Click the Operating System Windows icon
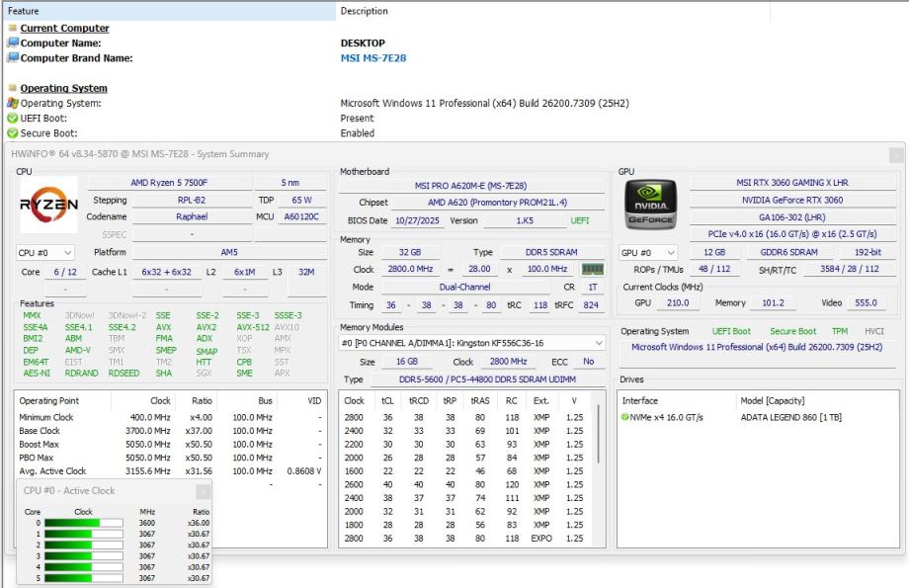This screenshot has height=588, width=909. (x=12, y=103)
